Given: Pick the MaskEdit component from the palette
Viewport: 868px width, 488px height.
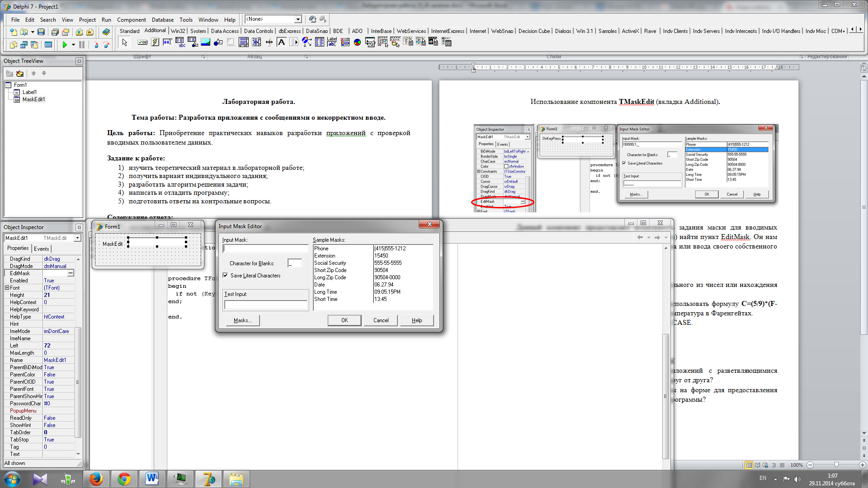Looking at the screenshot, I should coord(168,42).
